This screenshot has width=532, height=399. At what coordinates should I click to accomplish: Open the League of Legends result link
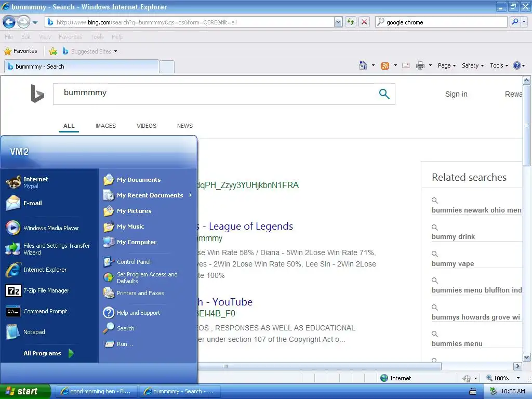pyautogui.click(x=246, y=227)
